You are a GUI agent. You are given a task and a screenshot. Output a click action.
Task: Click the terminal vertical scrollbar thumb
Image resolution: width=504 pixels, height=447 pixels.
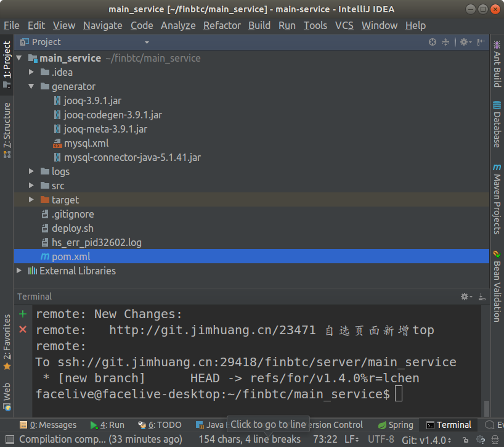(487, 408)
